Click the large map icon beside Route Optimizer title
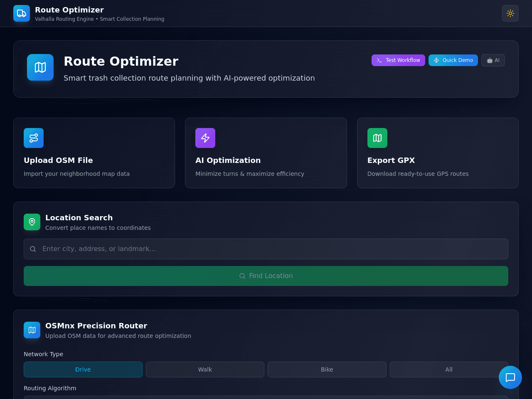The height and width of the screenshot is (399, 532). pyautogui.click(x=40, y=67)
